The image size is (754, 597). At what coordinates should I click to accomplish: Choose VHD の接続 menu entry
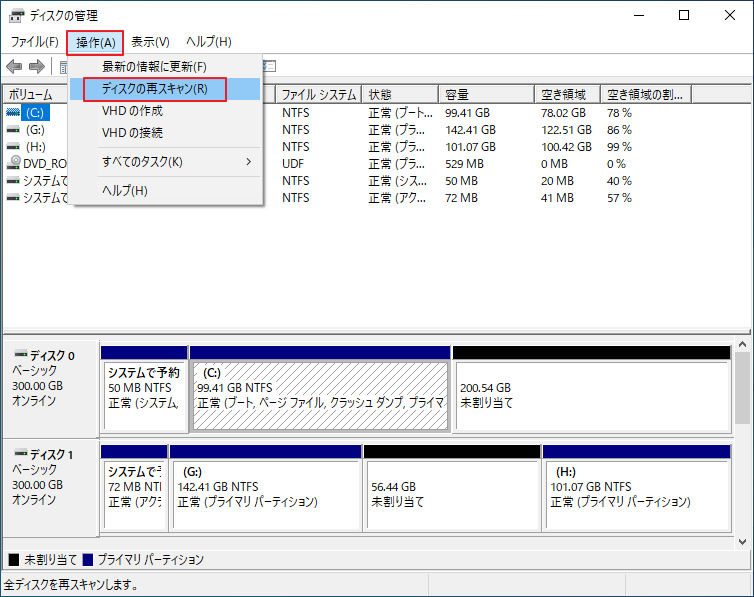[165, 133]
